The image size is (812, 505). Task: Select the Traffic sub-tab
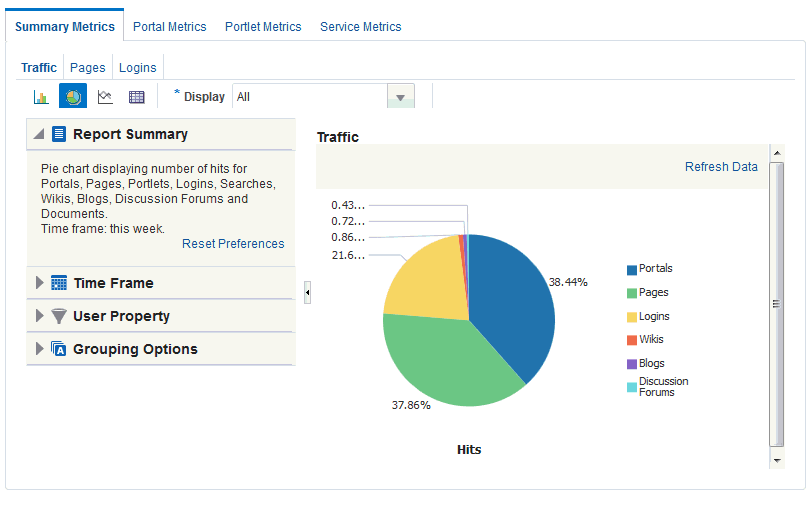39,68
